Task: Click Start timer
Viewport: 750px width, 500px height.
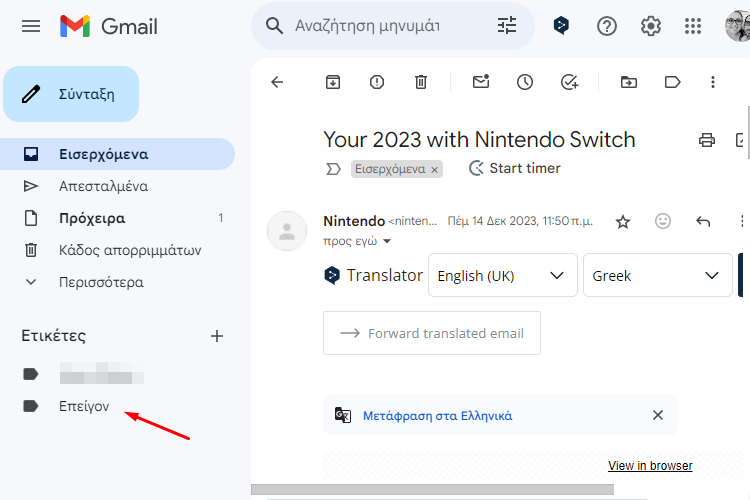Action: pos(515,168)
